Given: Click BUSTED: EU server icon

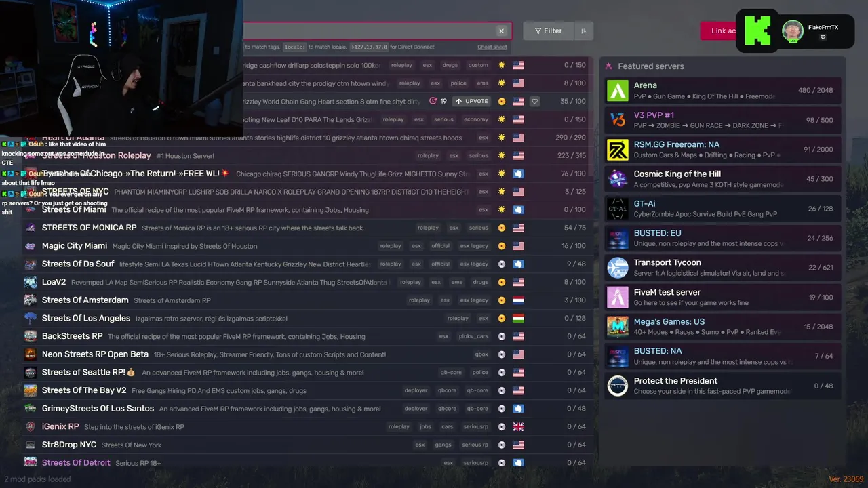Looking at the screenshot, I should pos(617,238).
